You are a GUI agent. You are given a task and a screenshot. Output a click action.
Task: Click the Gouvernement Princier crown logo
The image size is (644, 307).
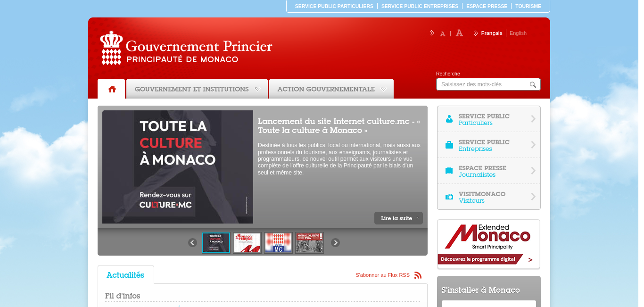click(111, 48)
